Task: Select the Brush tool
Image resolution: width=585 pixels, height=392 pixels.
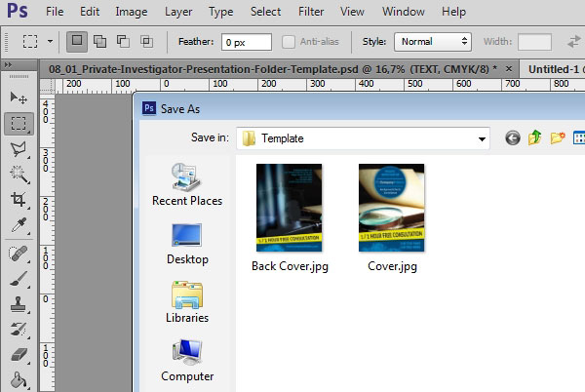Action: 19,279
